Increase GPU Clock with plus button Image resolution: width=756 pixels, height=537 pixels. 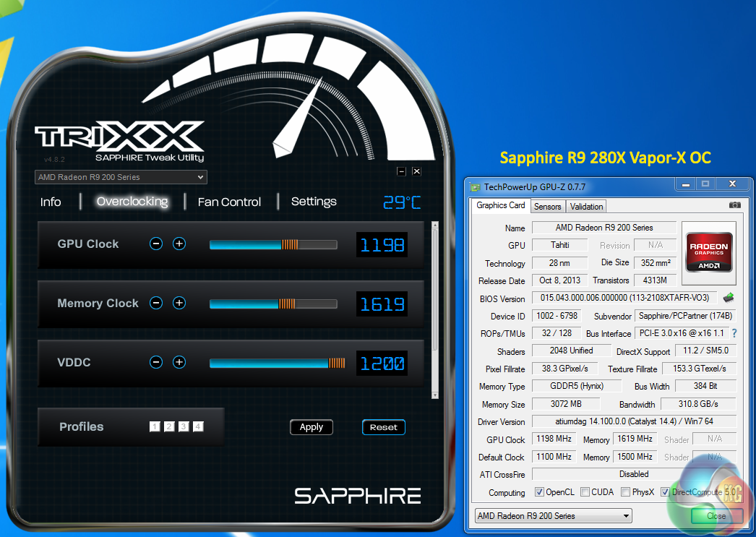[x=179, y=244]
